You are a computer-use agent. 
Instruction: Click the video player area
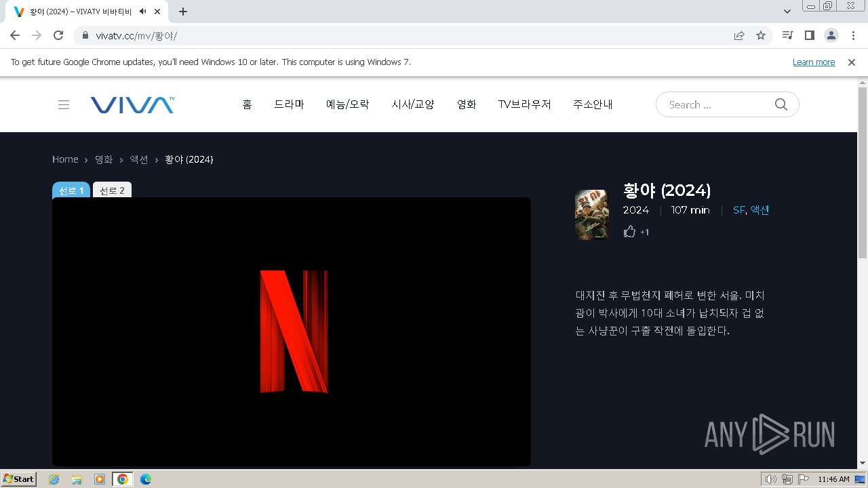(x=292, y=331)
